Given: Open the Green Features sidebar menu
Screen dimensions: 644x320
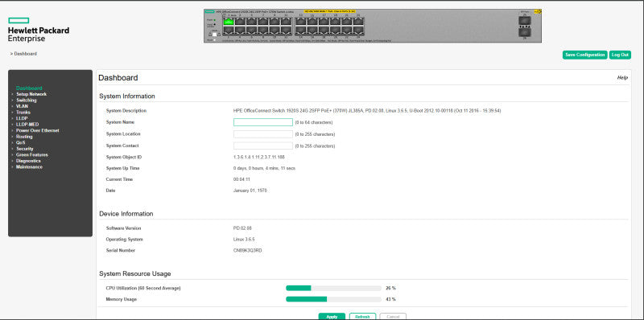Looking at the screenshot, I should pos(32,155).
